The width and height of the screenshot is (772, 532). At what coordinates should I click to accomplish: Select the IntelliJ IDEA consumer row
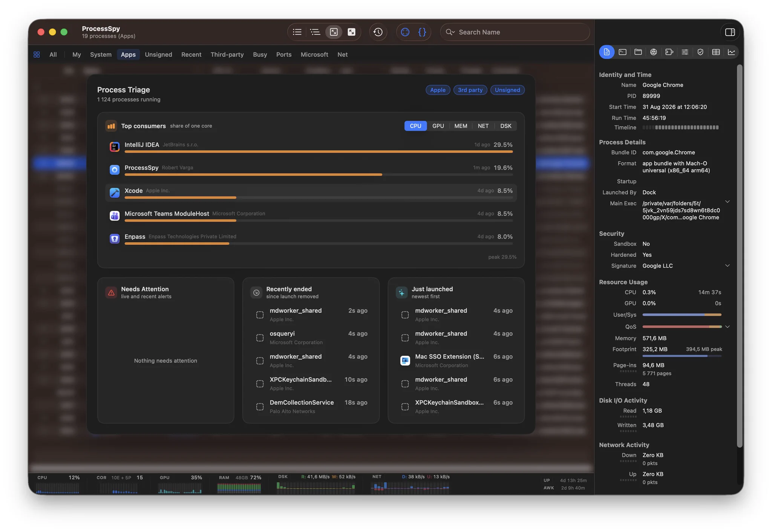[x=311, y=147]
